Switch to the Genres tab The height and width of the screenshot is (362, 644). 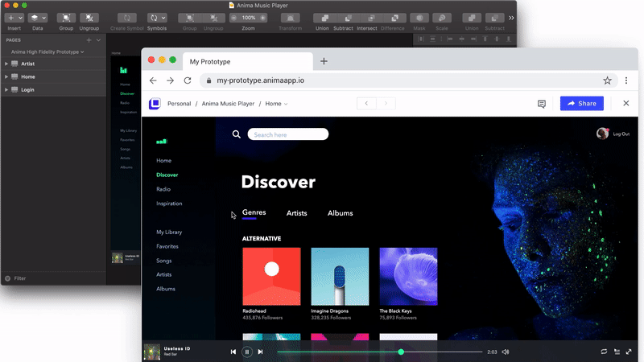click(x=254, y=212)
